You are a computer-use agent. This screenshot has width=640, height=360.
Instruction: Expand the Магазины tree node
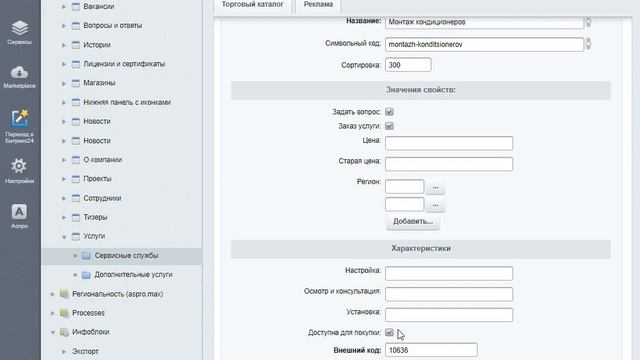click(64, 83)
